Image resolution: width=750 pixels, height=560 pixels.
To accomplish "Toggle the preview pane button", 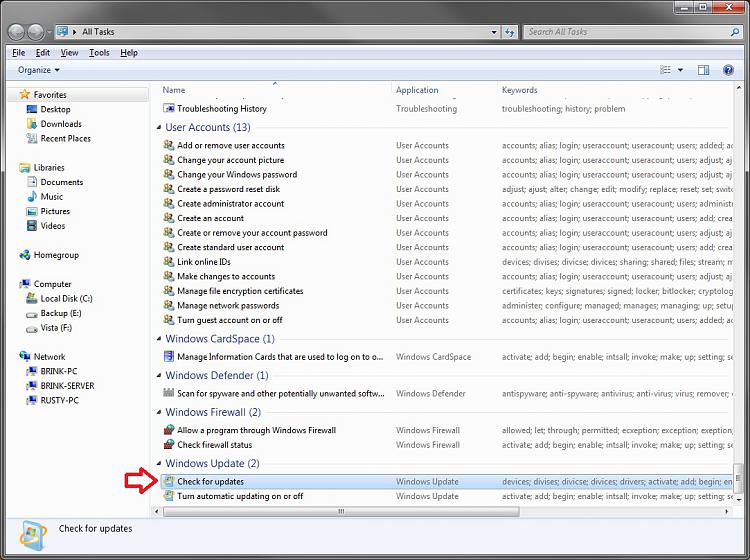I will point(703,70).
